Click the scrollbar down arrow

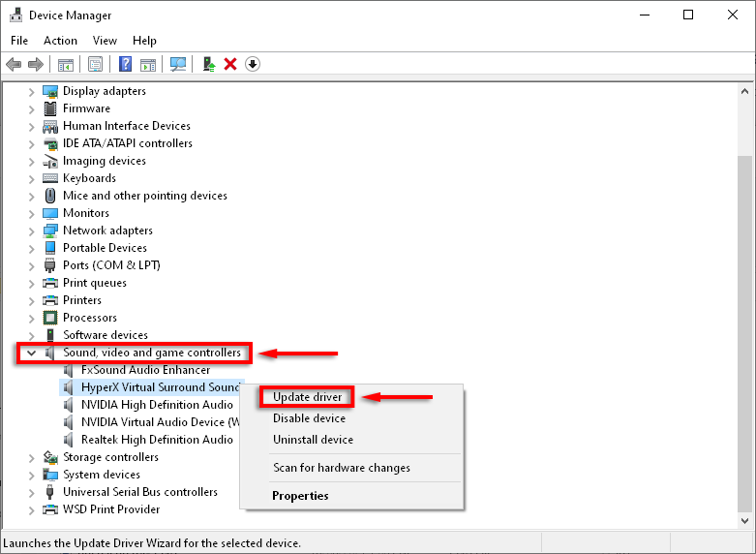(x=745, y=521)
